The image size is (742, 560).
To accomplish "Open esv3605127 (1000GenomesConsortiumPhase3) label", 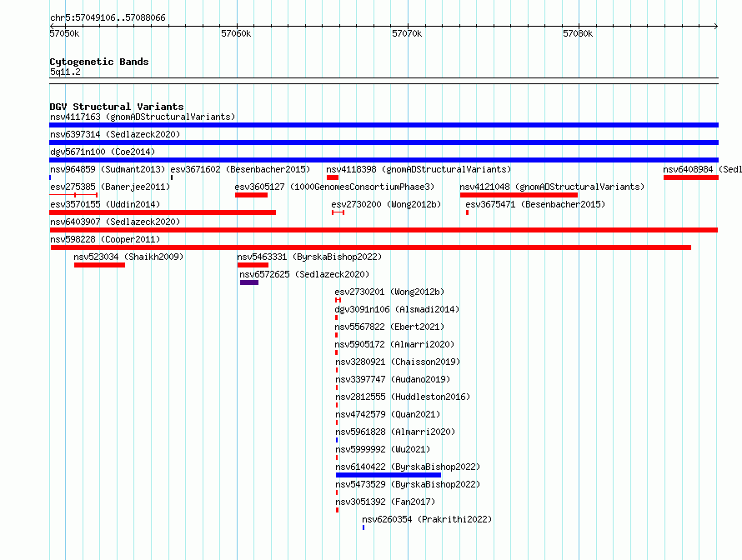I will pos(334,187).
